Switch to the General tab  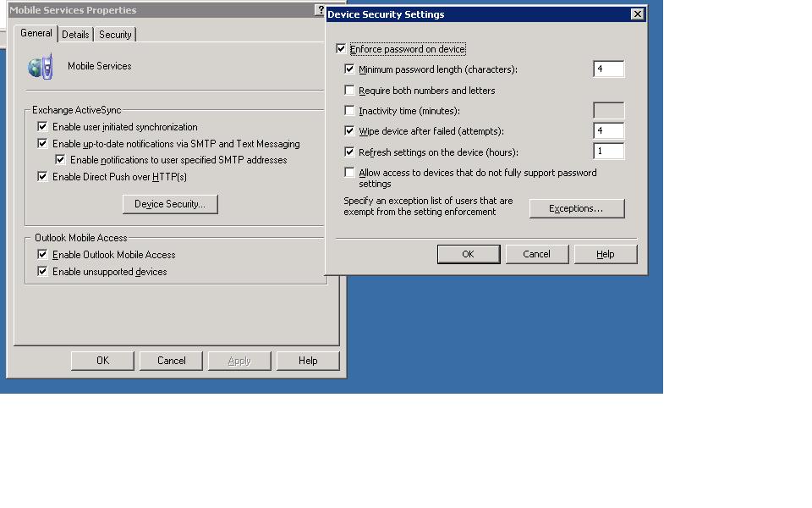36,33
